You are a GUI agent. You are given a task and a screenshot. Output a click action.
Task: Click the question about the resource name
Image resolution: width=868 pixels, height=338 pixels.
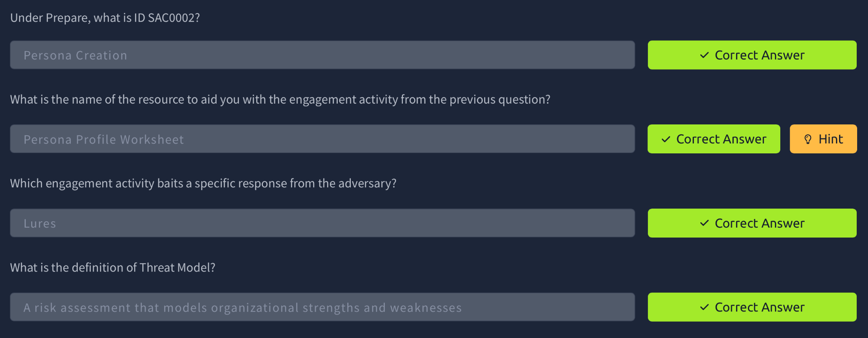(x=280, y=100)
